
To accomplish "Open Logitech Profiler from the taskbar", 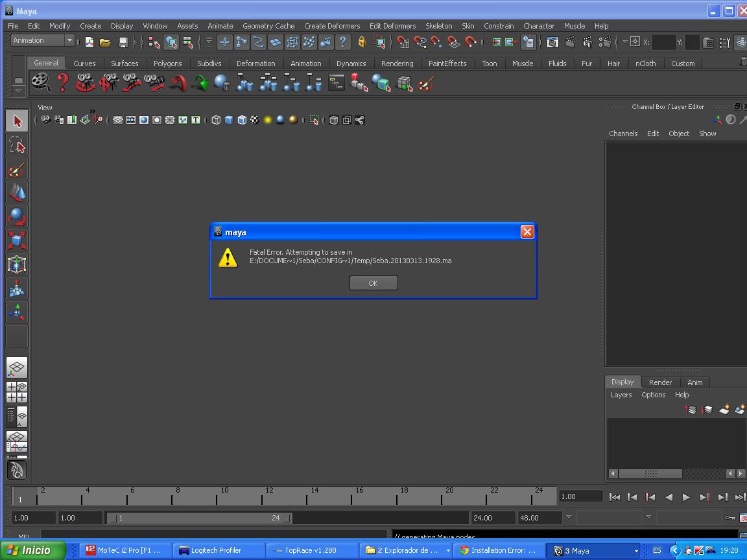I will click(218, 550).
